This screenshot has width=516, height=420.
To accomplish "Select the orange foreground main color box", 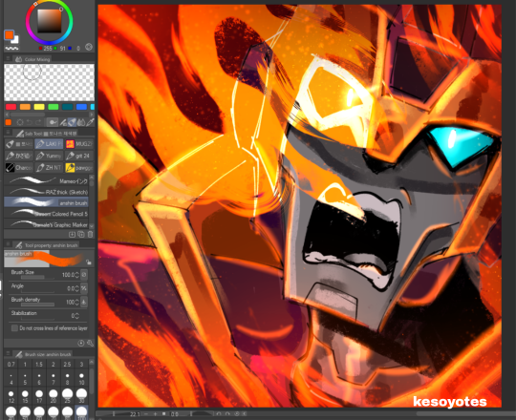I will click(9, 34).
